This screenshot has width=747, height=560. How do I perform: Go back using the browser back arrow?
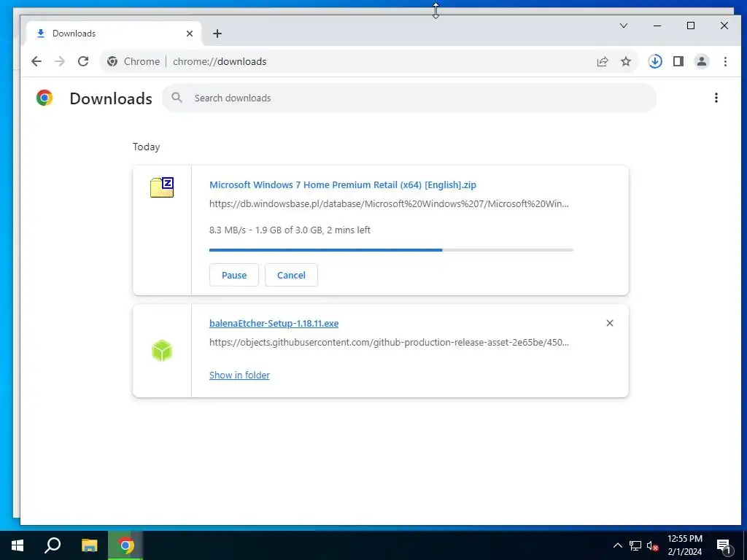pyautogui.click(x=36, y=61)
